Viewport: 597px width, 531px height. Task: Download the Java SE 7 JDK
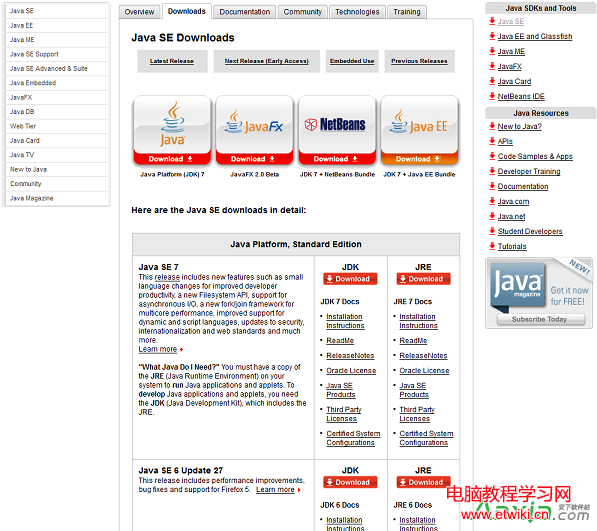coord(350,279)
